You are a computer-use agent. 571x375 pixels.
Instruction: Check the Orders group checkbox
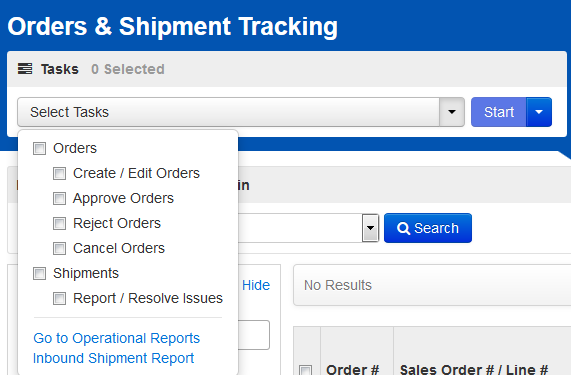39,149
